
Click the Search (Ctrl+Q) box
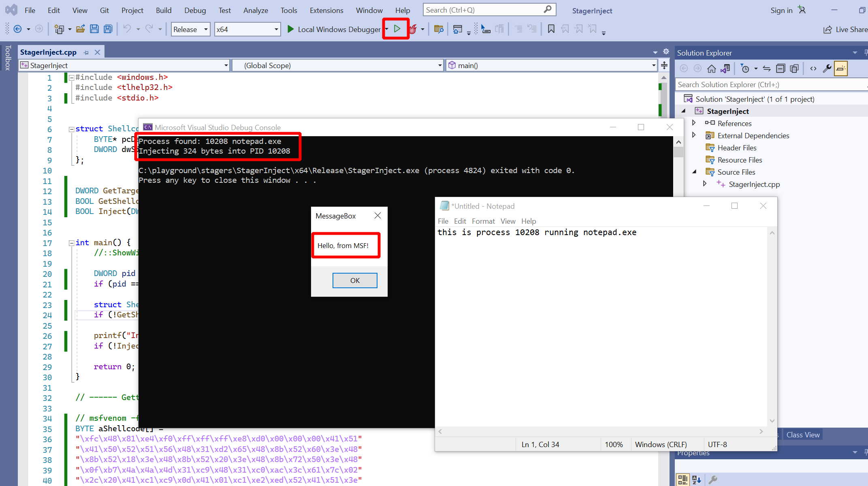(489, 10)
